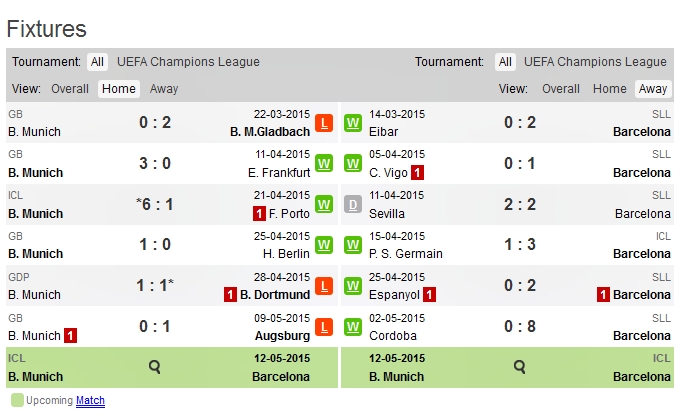Click orange L badge for B. M.Gladbach match
Viewport: 682px width, 416px height.
point(323,123)
